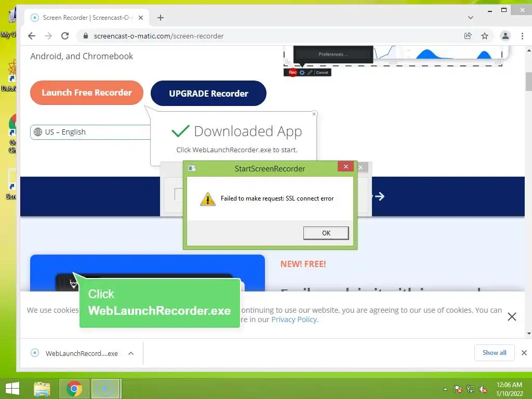532x399 pixels.
Task: Click the UPGRADE Recorder button
Action: pyautogui.click(x=208, y=94)
